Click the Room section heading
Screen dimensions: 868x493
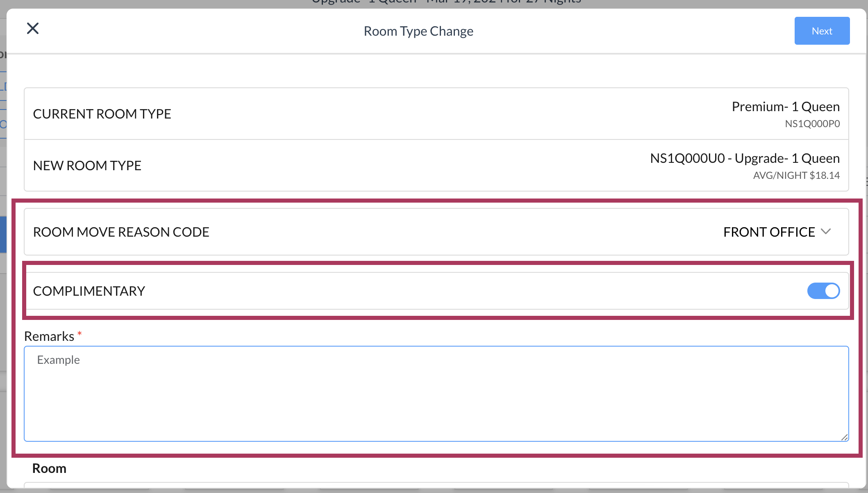pos(49,468)
